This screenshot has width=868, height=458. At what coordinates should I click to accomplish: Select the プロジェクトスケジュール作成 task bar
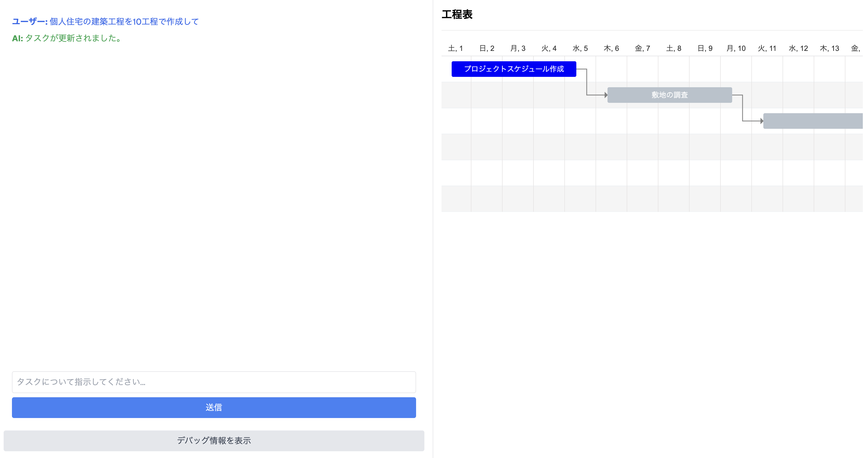click(513, 69)
